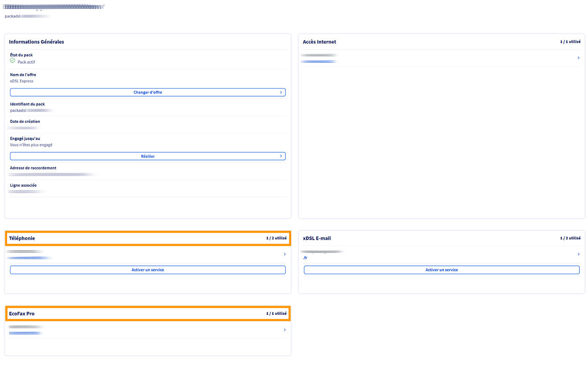Viewport: 588px width, 371px height.
Task: Click the xDSL E-mail heading
Action: click(317, 238)
